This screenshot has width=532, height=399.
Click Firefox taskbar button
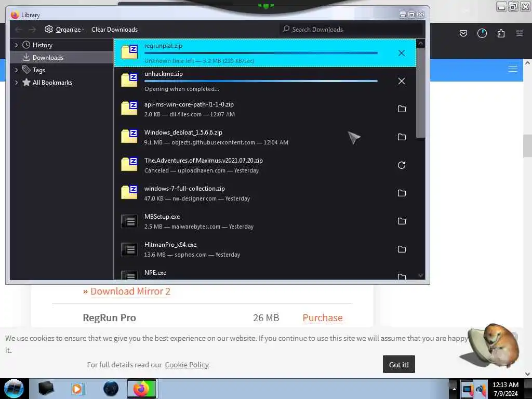142,389
